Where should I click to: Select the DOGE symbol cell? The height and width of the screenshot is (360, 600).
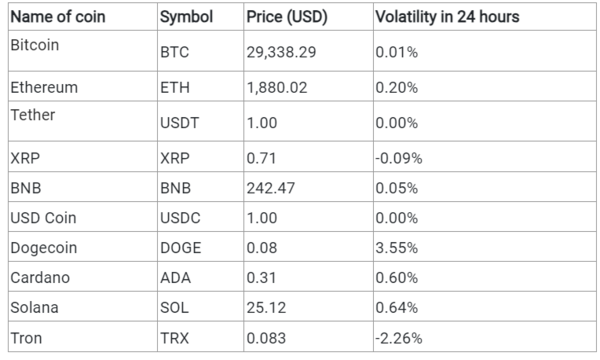tap(201, 247)
